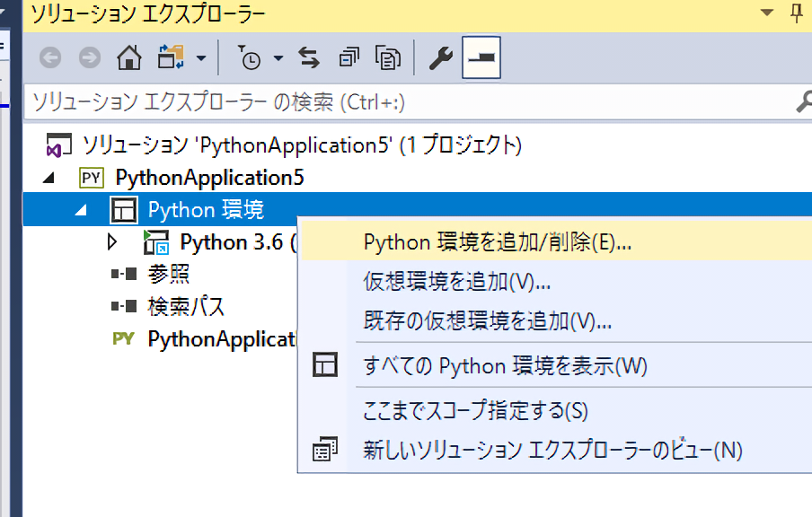Viewport: 812px width, 517px height.
Task: Click the Sync with Active Document icon
Action: click(x=309, y=58)
